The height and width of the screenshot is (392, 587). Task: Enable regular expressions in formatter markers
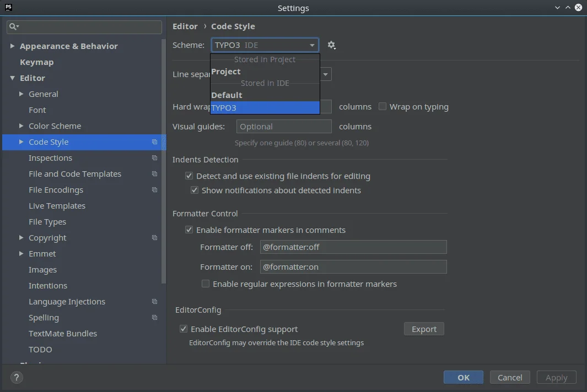point(206,284)
